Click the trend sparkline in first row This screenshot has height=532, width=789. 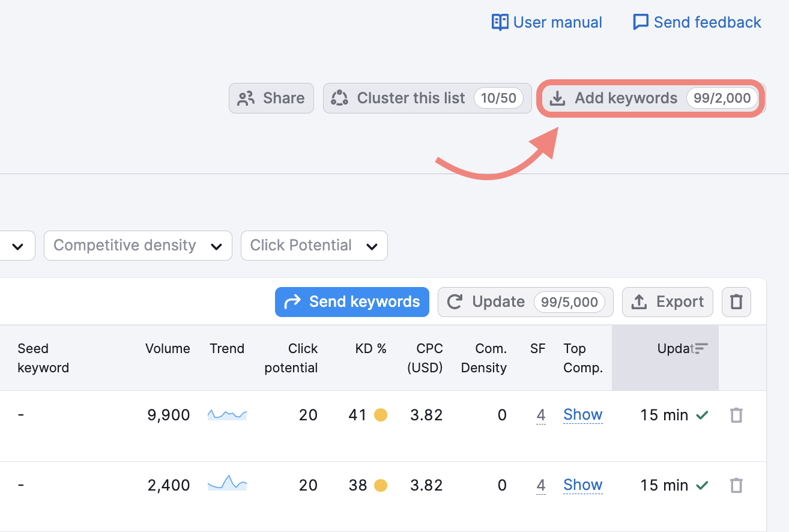pyautogui.click(x=227, y=415)
